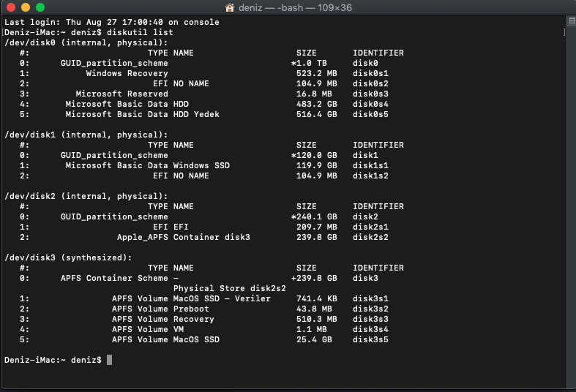Click the "Windows SSD" partition name
Image resolution: width=576 pixels, height=392 pixels.
pos(201,165)
